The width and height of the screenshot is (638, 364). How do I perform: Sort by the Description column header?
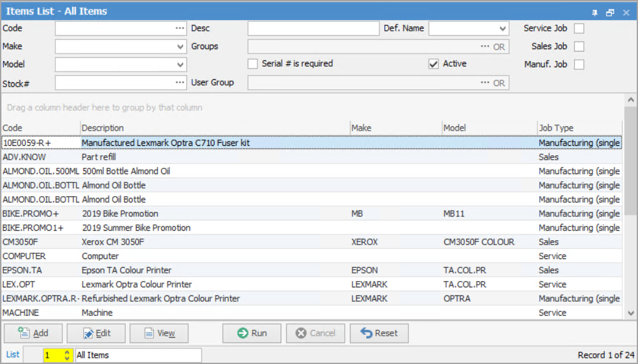point(214,128)
